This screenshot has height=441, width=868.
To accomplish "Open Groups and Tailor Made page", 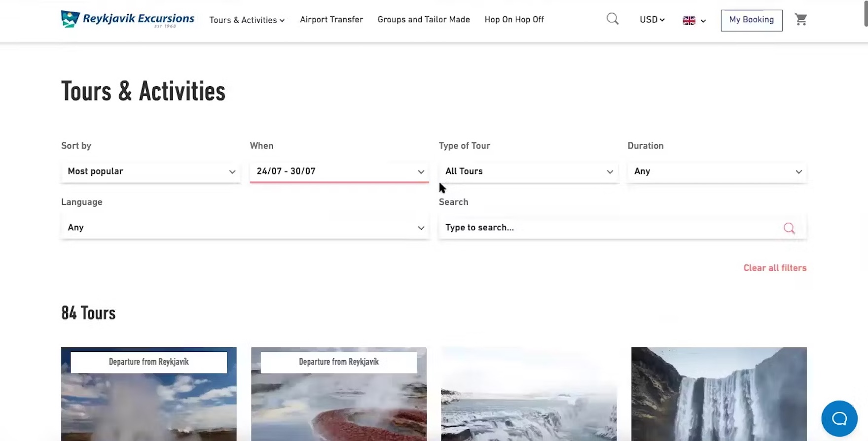I will pyautogui.click(x=424, y=20).
